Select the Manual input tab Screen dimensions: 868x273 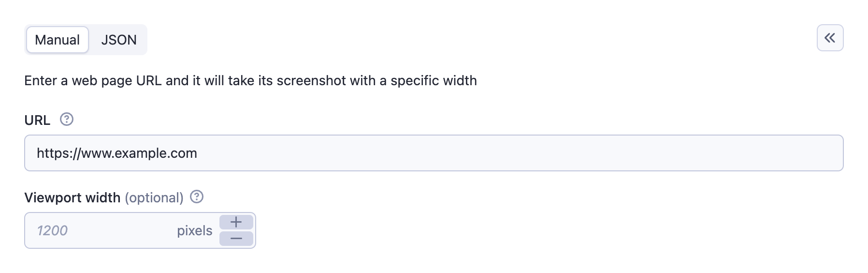pos(57,40)
